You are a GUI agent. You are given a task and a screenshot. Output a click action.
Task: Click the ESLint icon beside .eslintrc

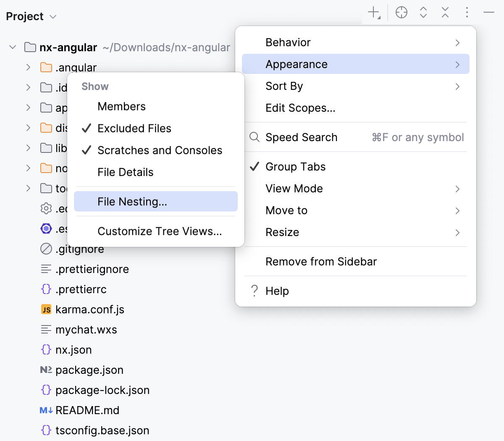coord(45,229)
